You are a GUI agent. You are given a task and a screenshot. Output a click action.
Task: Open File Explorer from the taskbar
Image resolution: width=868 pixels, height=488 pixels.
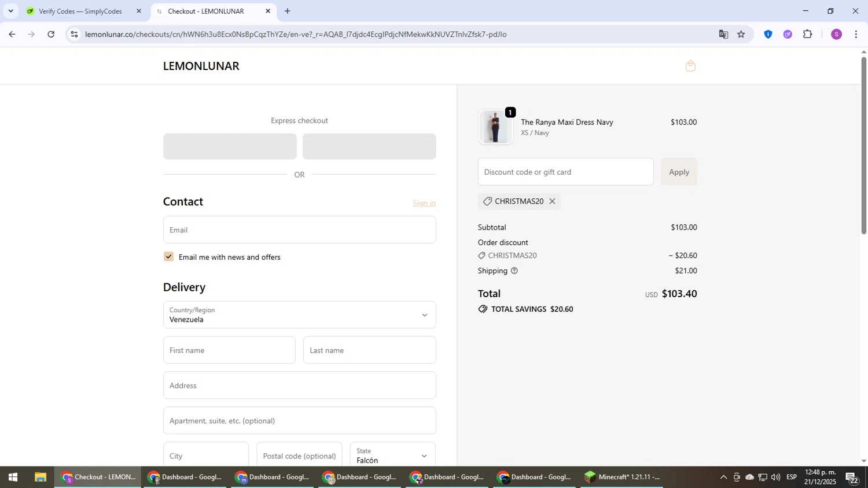(x=40, y=477)
